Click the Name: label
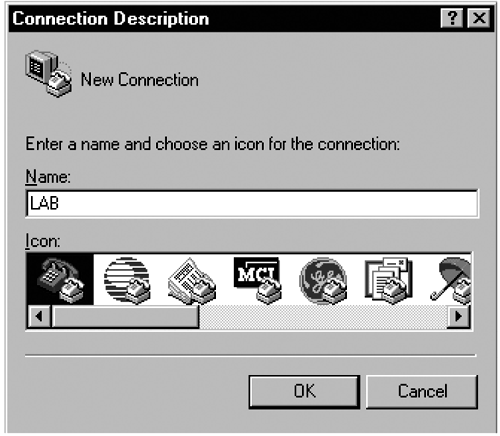The width and height of the screenshot is (500, 436). click(x=48, y=176)
